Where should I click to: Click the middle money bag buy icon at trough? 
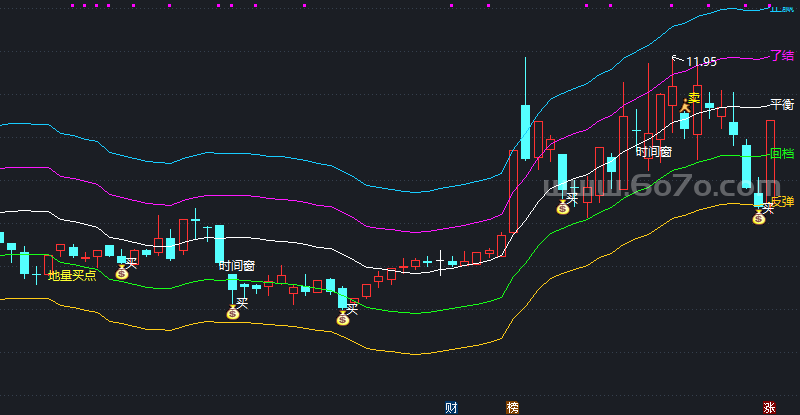(343, 319)
